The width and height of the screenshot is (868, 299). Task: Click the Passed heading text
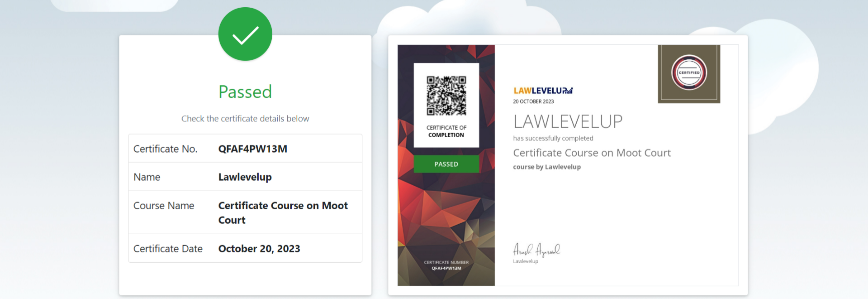point(245,92)
